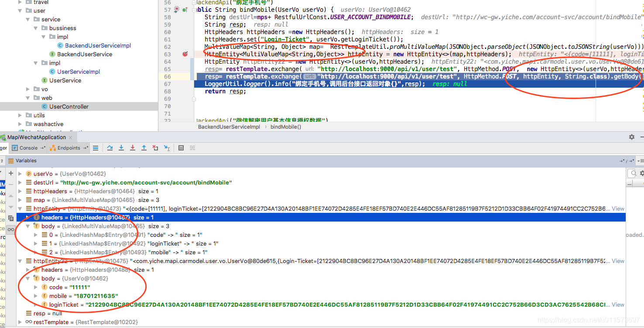Screen dimensions: 644x328
Task: Click Step Over in debugger toolbar
Action: (x=110, y=148)
